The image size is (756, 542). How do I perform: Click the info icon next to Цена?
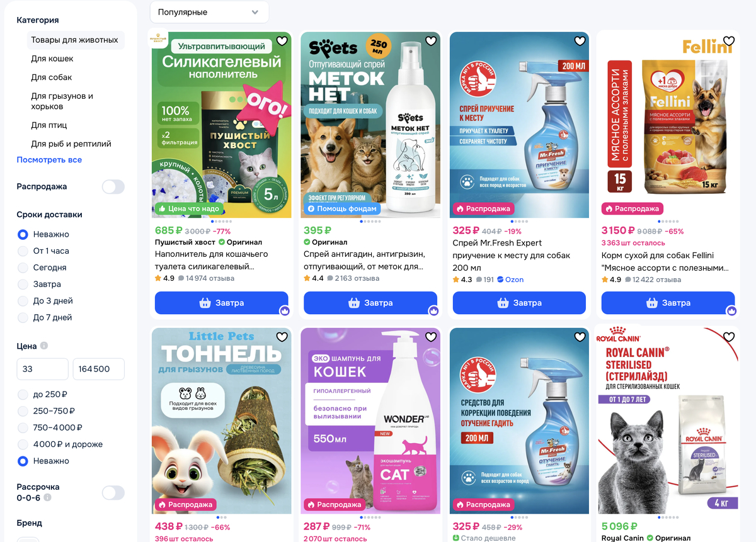(x=44, y=346)
